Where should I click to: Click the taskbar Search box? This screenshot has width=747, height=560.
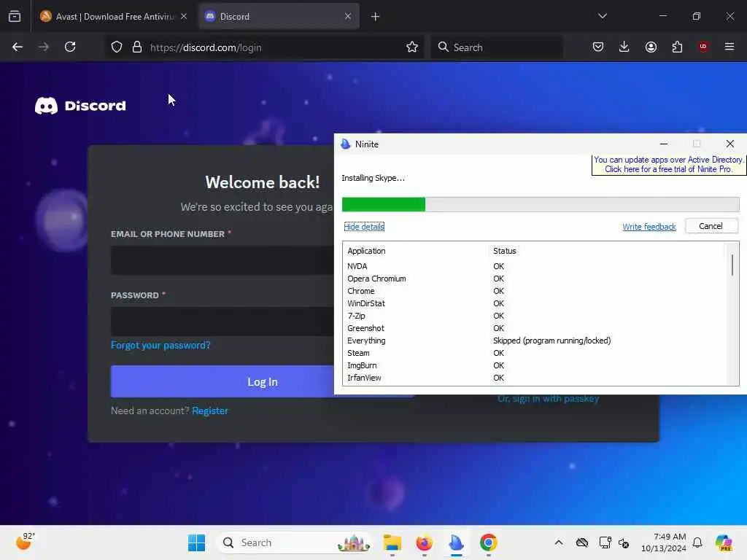tap(295, 542)
